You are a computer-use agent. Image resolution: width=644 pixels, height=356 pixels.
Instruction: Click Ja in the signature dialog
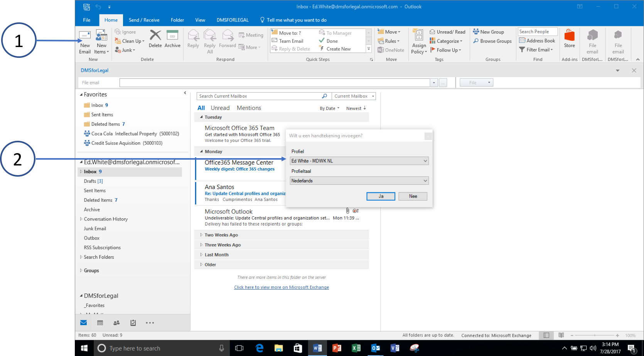(381, 196)
